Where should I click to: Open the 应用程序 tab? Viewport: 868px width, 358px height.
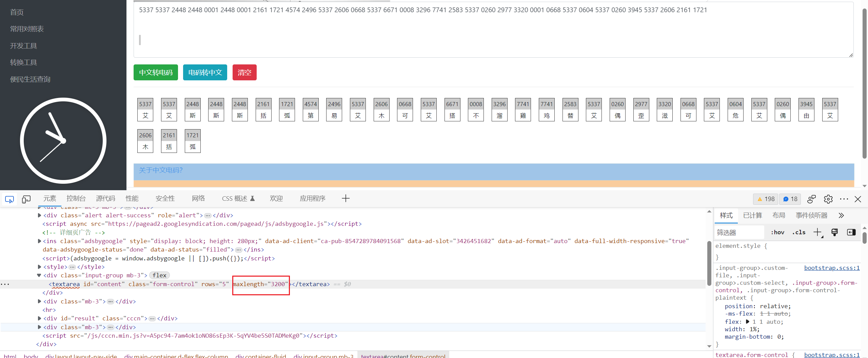(313, 199)
